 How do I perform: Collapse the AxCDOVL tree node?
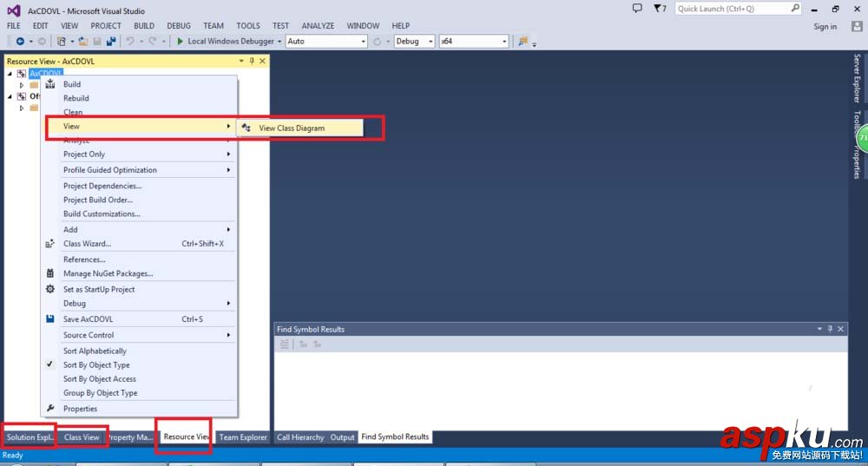[x=10, y=74]
